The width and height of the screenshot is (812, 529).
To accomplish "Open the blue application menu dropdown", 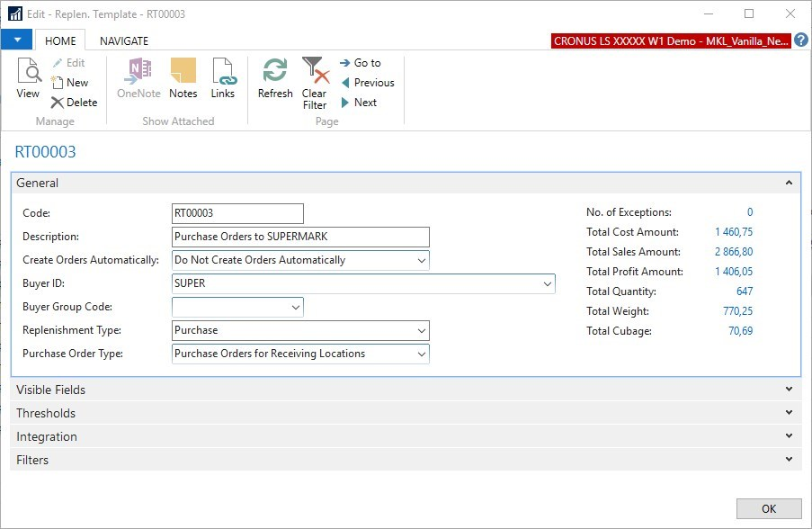I will tap(17, 40).
